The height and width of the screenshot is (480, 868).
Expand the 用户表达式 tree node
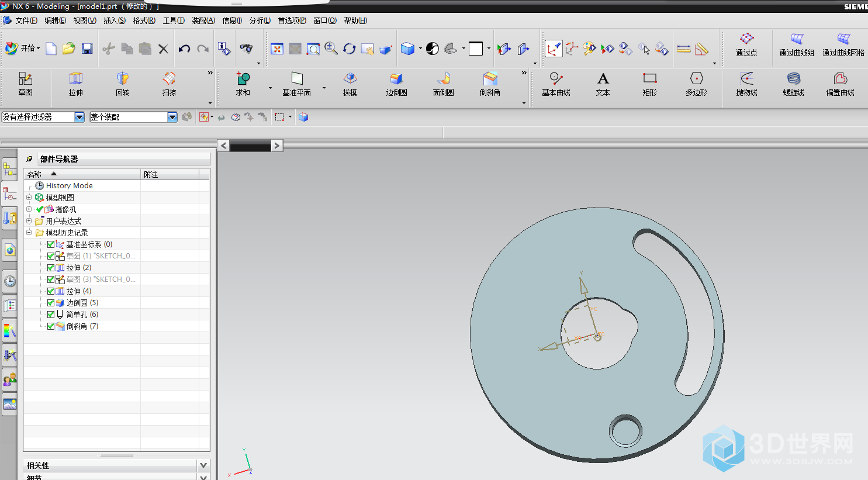[x=29, y=221]
